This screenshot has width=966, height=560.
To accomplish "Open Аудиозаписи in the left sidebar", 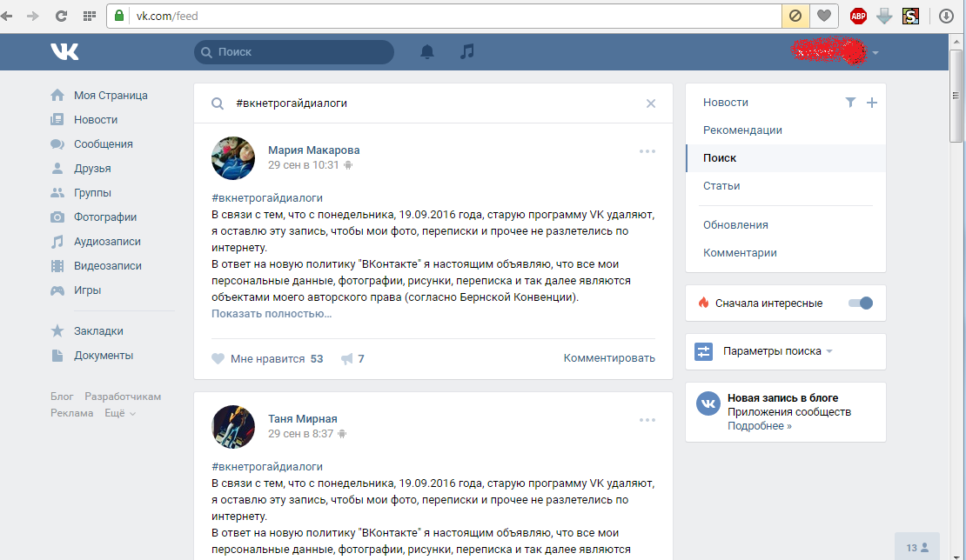I will click(x=107, y=241).
